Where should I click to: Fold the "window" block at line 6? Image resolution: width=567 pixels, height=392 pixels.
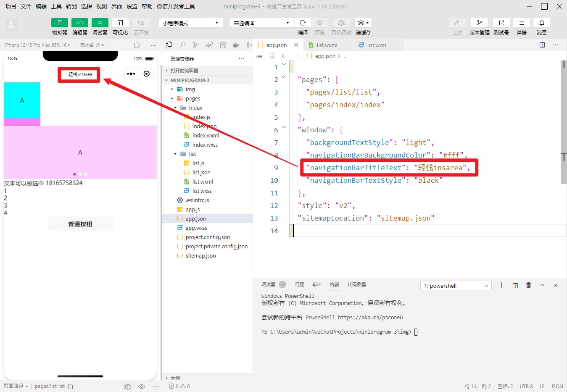coord(284,127)
